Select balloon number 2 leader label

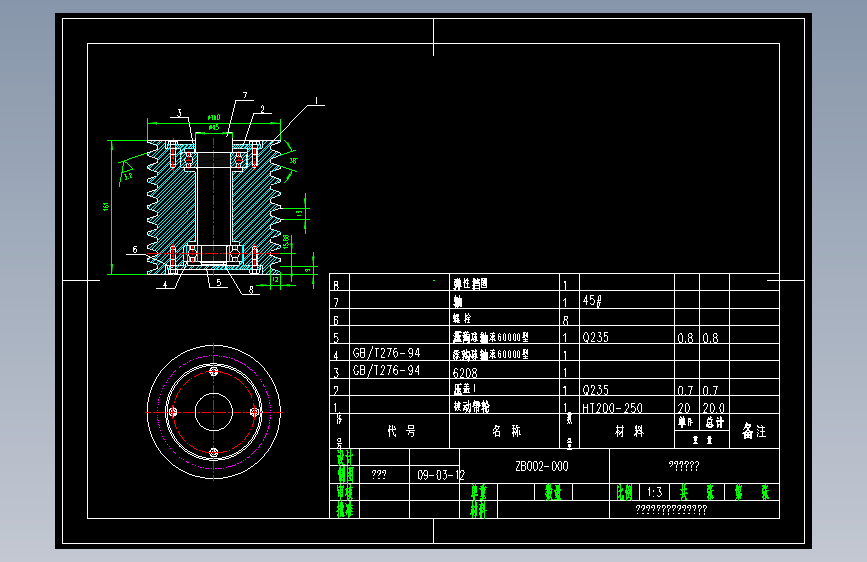(x=263, y=109)
